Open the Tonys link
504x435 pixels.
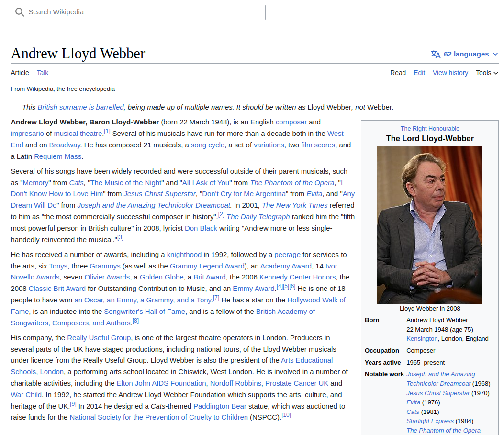(58, 267)
